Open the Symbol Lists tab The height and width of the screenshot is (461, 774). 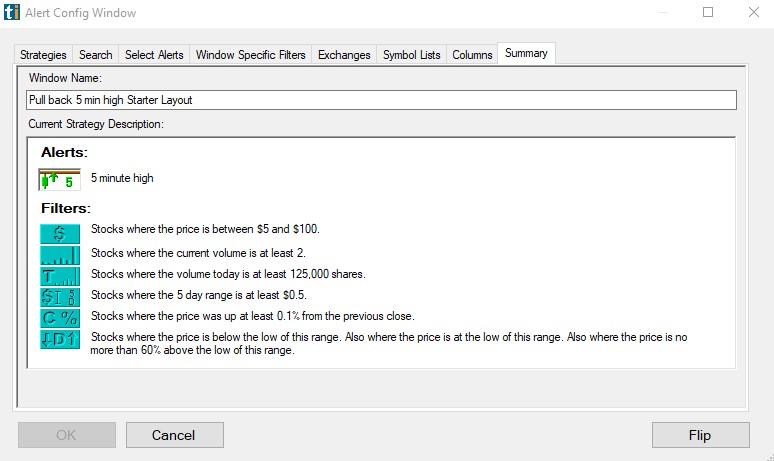click(x=411, y=55)
